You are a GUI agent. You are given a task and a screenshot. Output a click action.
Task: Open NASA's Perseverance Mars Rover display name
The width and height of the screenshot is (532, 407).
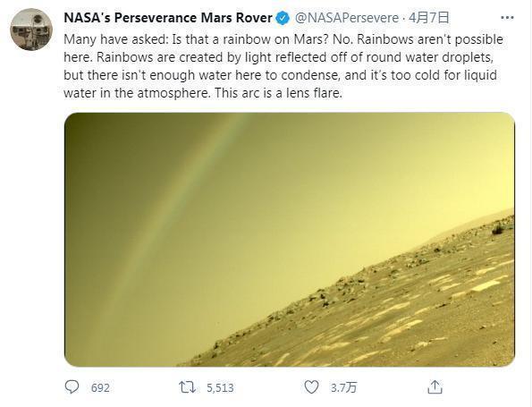168,18
